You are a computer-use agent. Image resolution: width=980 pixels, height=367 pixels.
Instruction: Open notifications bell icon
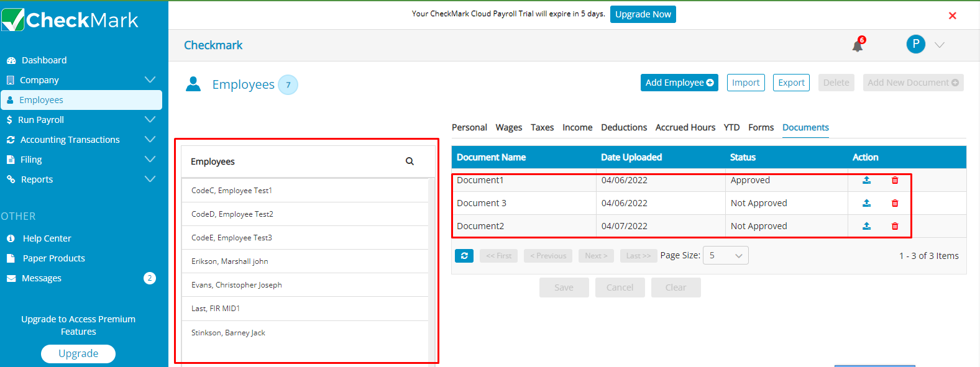[x=858, y=45]
